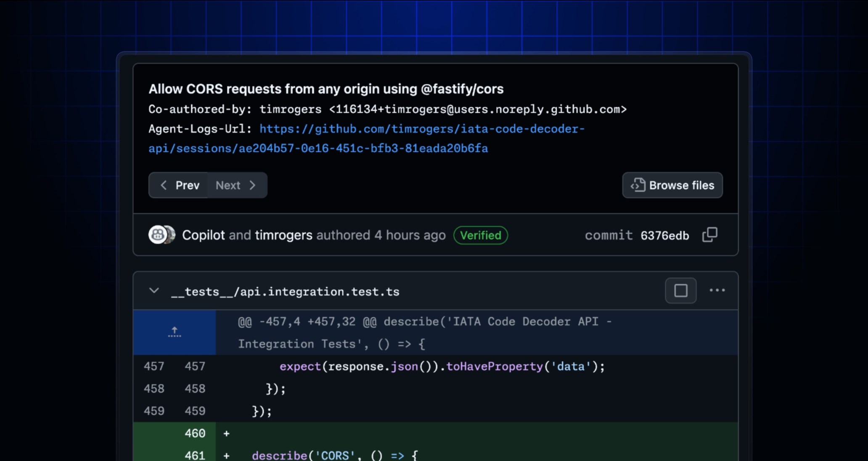868x461 pixels.
Task: Select old line number 458 in diff
Action: pyautogui.click(x=154, y=389)
